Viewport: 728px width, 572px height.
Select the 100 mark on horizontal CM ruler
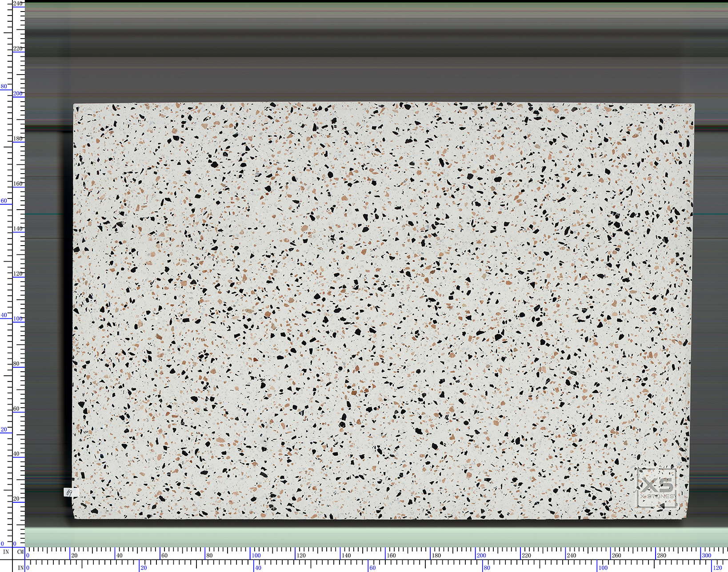click(256, 555)
